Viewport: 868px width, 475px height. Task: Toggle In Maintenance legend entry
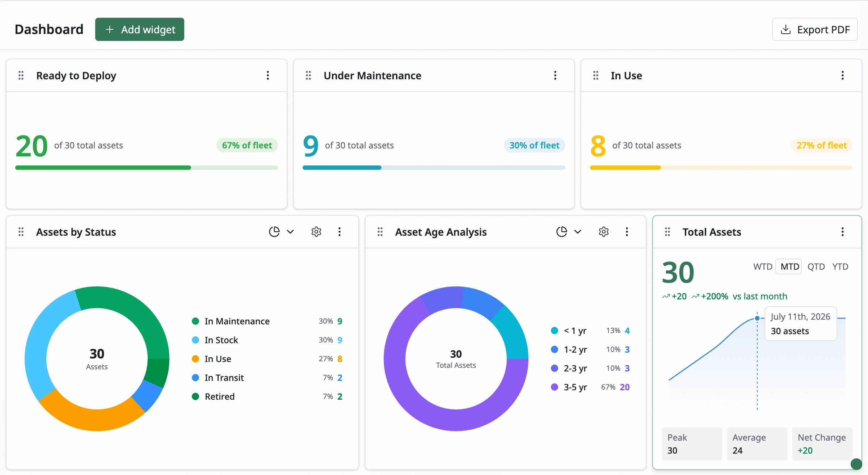267,321
